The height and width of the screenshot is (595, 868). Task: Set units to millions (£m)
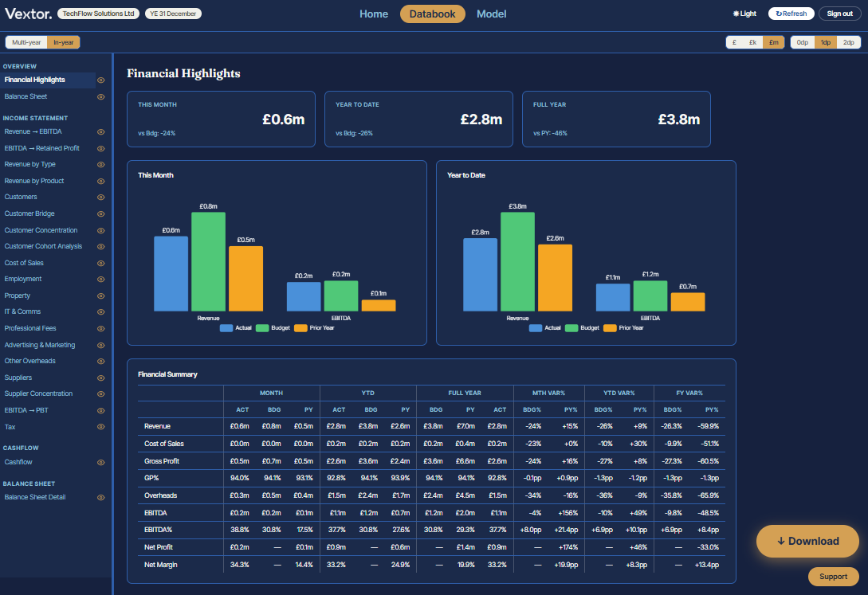[773, 42]
